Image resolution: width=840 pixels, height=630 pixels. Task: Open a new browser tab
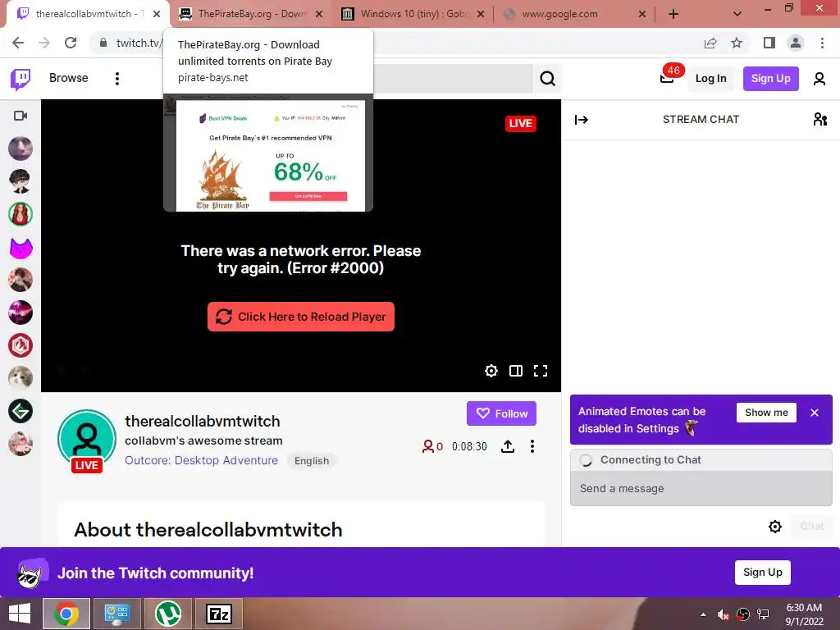click(673, 14)
